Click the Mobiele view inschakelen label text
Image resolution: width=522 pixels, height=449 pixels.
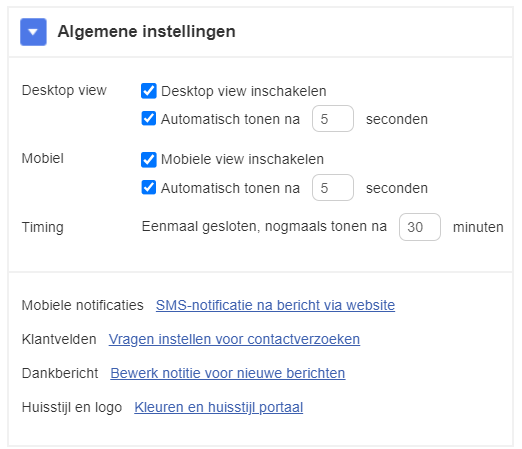[x=242, y=159]
